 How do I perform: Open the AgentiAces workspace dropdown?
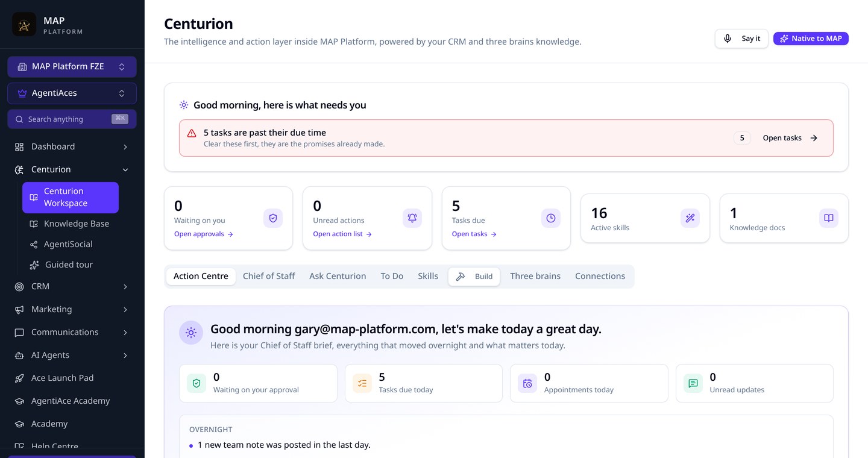pyautogui.click(x=72, y=93)
